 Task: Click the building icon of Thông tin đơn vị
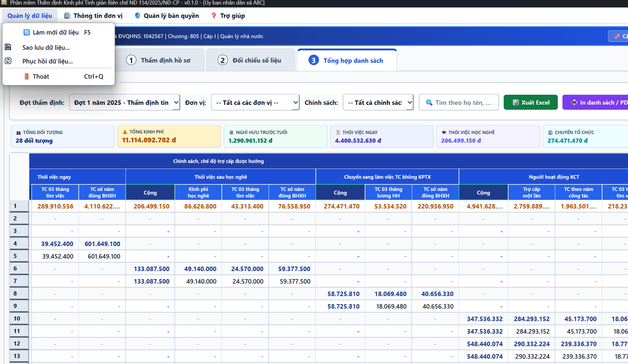coord(67,15)
